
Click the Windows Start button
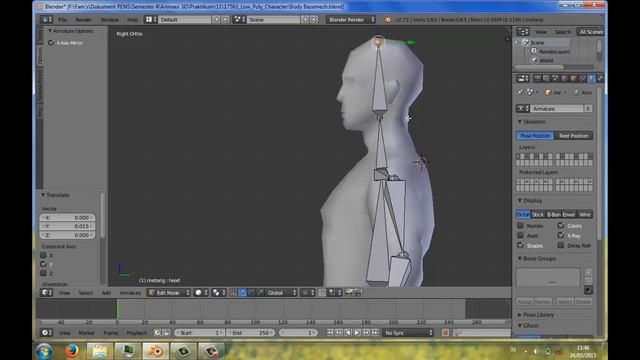44,351
